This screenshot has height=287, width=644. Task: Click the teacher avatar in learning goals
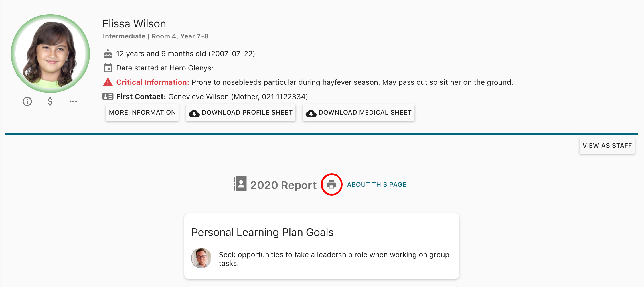[x=201, y=258]
